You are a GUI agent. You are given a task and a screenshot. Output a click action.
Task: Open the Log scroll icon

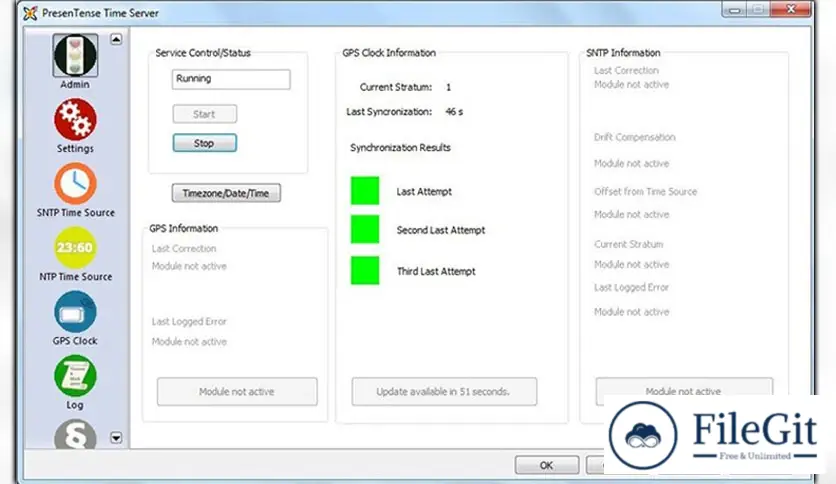75,376
